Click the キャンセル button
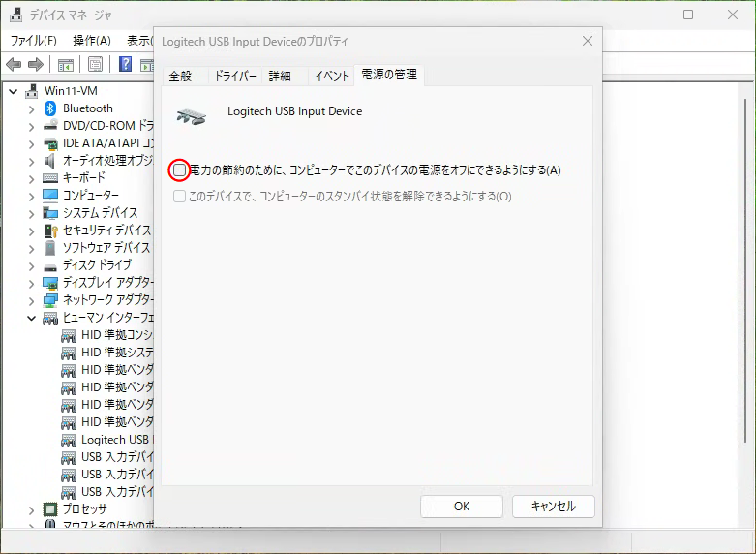The image size is (756, 554). [x=554, y=507]
